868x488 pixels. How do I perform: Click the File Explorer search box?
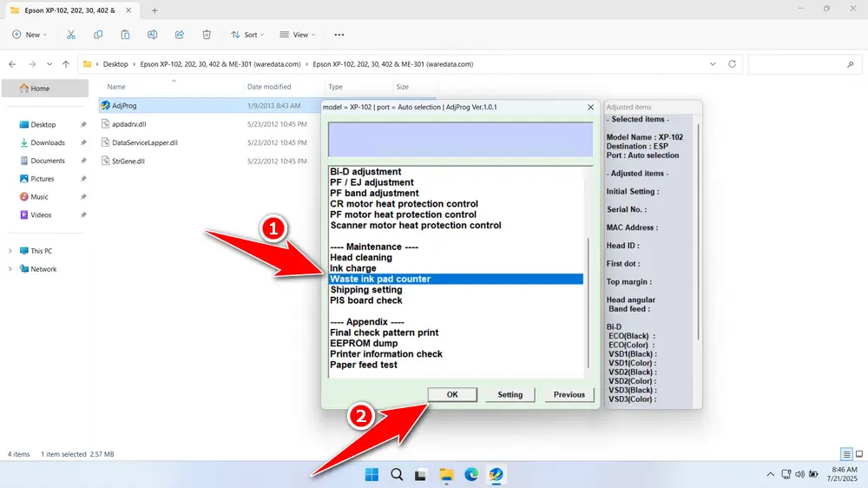pos(803,64)
